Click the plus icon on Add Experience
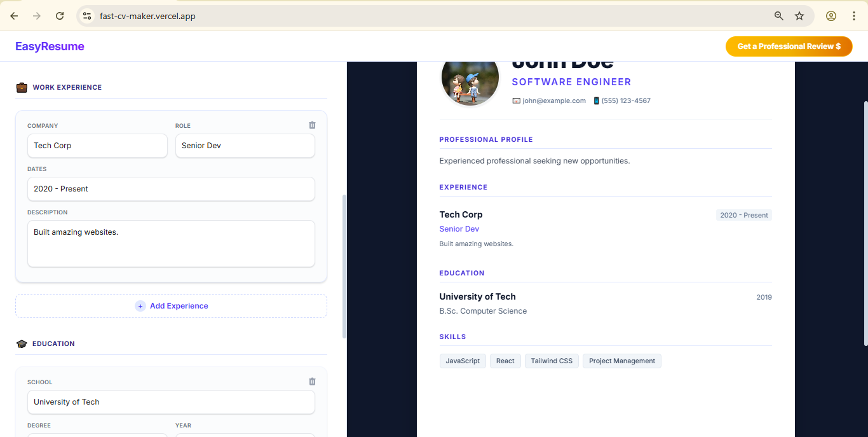Viewport: 868px width, 437px height. [140, 306]
